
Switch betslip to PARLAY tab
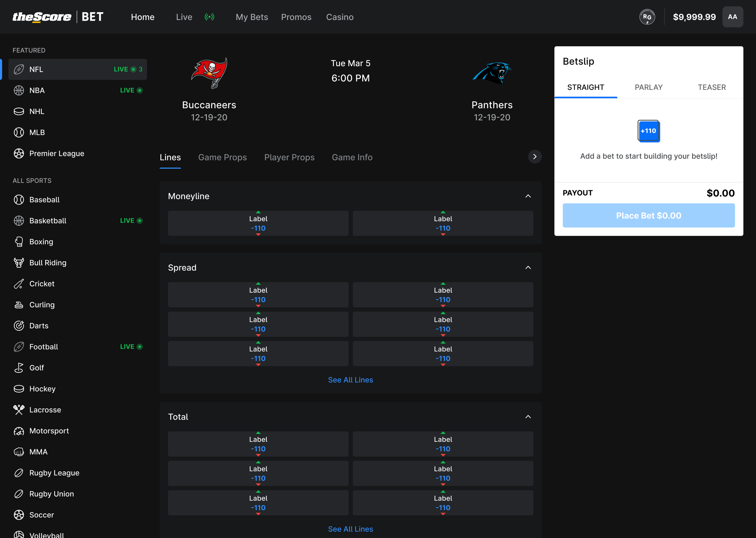pyautogui.click(x=649, y=87)
